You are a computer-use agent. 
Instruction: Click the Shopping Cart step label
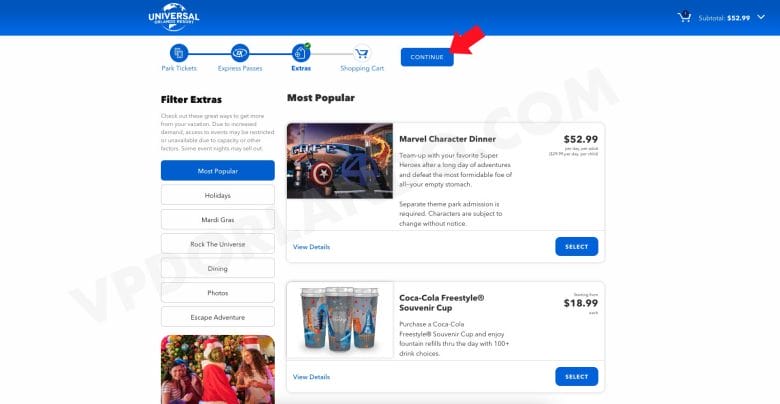click(x=362, y=69)
